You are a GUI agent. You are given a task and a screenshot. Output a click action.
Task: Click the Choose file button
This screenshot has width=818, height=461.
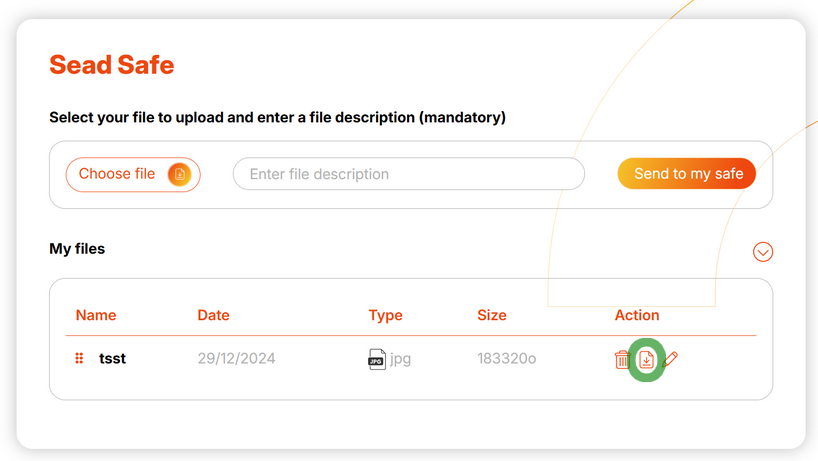(133, 174)
